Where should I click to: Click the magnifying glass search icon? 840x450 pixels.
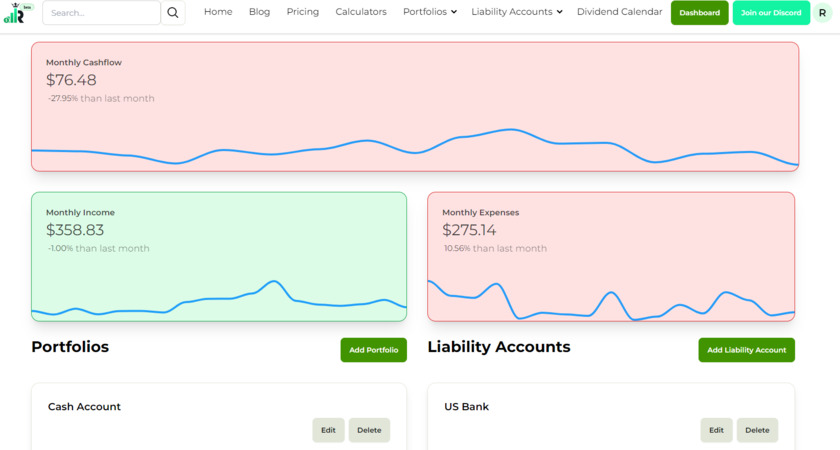click(x=173, y=13)
